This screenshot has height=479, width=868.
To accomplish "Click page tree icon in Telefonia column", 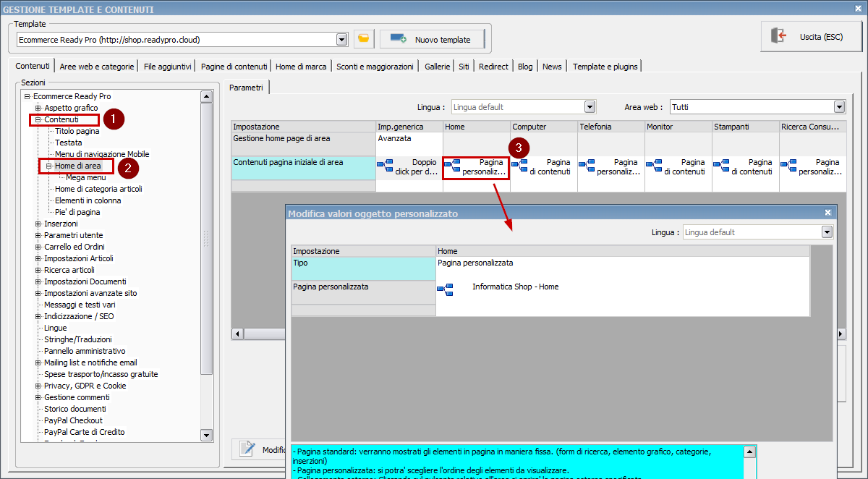I will pos(587,167).
